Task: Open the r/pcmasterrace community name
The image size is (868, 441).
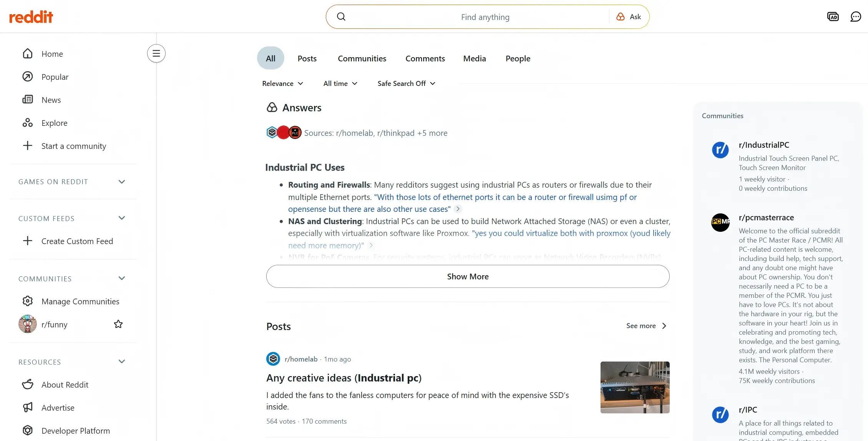Action: click(x=766, y=218)
